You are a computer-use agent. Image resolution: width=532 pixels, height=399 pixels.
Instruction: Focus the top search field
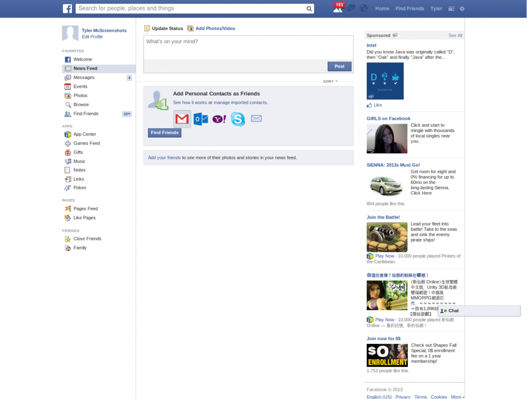tap(195, 8)
